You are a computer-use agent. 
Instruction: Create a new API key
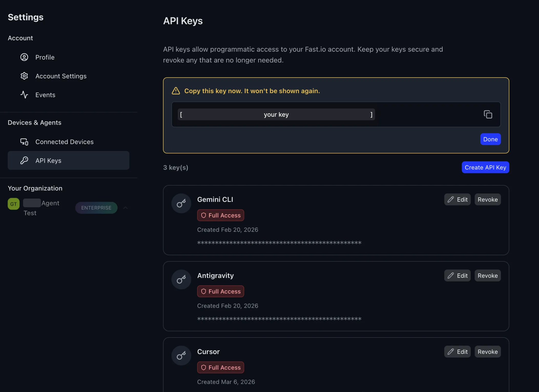coord(485,167)
